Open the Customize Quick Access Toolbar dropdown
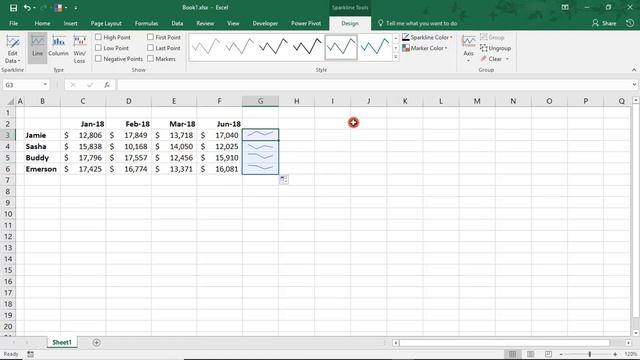Image resolution: width=640 pixels, height=360 pixels. 76,8
